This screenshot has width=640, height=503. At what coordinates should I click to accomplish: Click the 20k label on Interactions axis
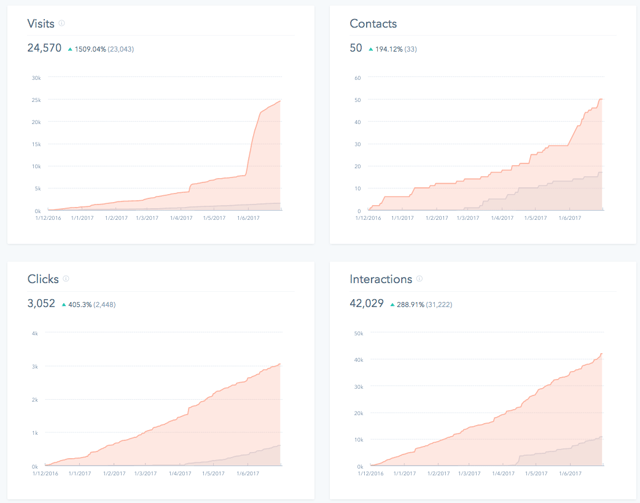point(358,413)
